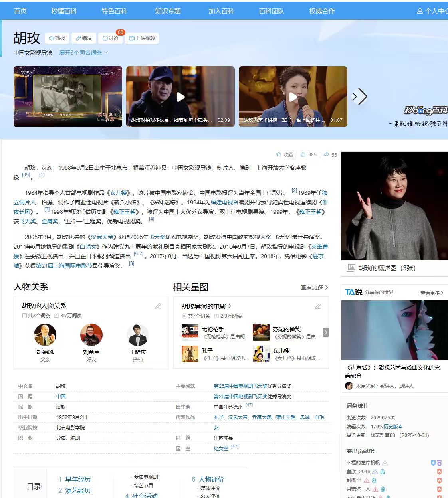Open 个人中心 user icon

(x=420, y=11)
